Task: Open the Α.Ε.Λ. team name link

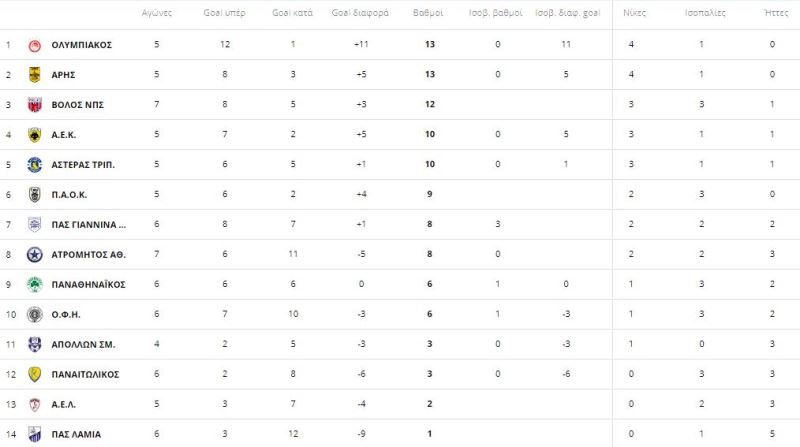Action: [x=63, y=405]
